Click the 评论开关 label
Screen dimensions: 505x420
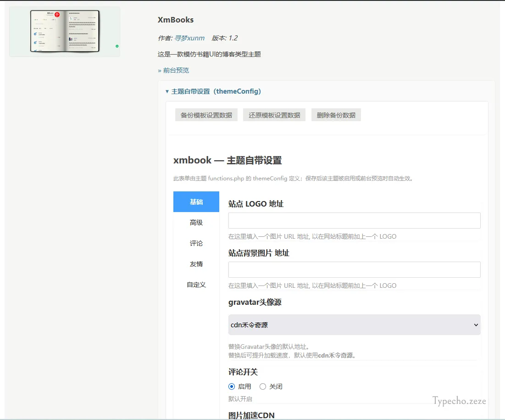tap(243, 372)
